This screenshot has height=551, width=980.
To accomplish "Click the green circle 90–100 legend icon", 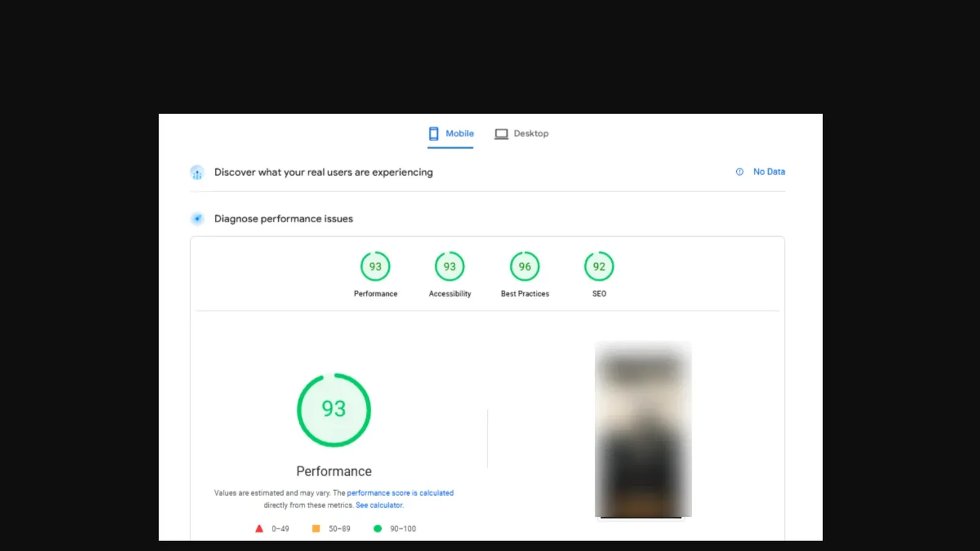I will [377, 528].
